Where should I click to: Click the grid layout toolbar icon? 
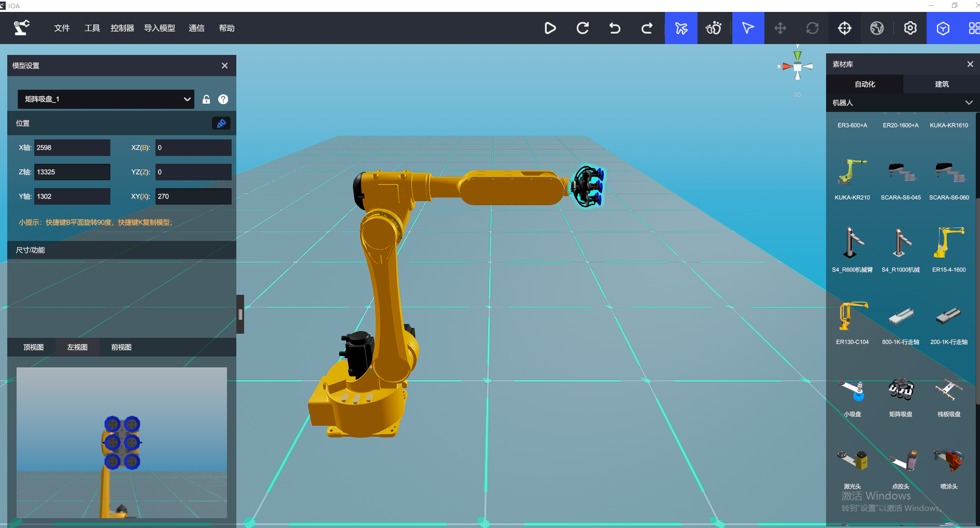pos(974,28)
